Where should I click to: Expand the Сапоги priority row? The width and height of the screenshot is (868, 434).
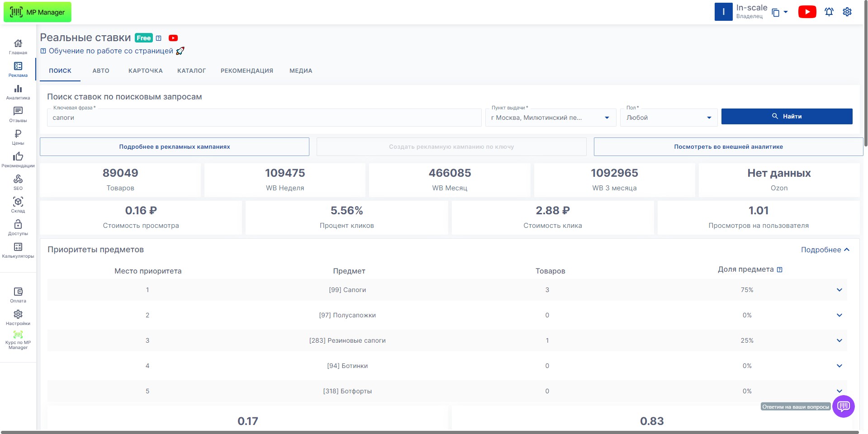point(839,290)
